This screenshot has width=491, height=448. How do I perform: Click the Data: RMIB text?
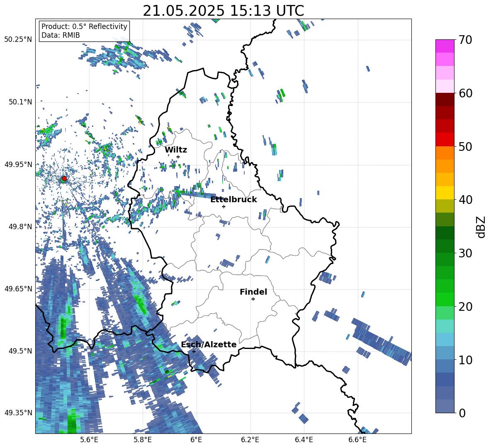(x=61, y=35)
